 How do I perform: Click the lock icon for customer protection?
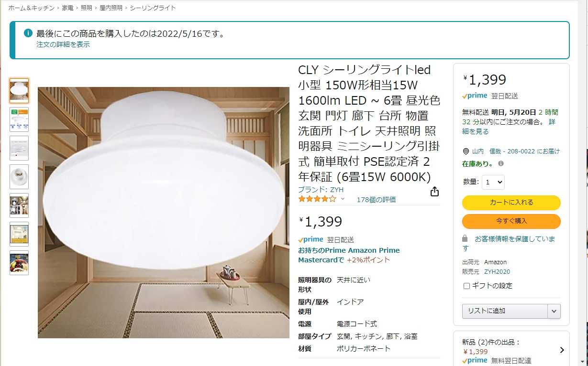(x=465, y=238)
